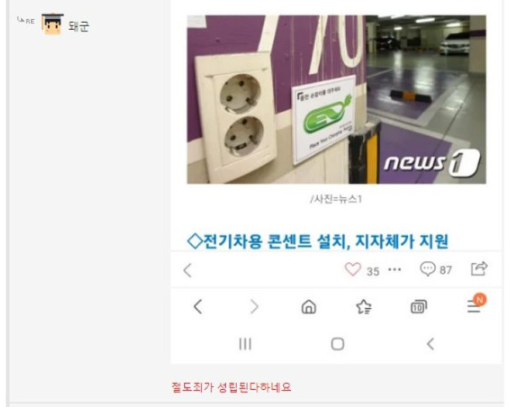Tap the Android home square button

(337, 344)
